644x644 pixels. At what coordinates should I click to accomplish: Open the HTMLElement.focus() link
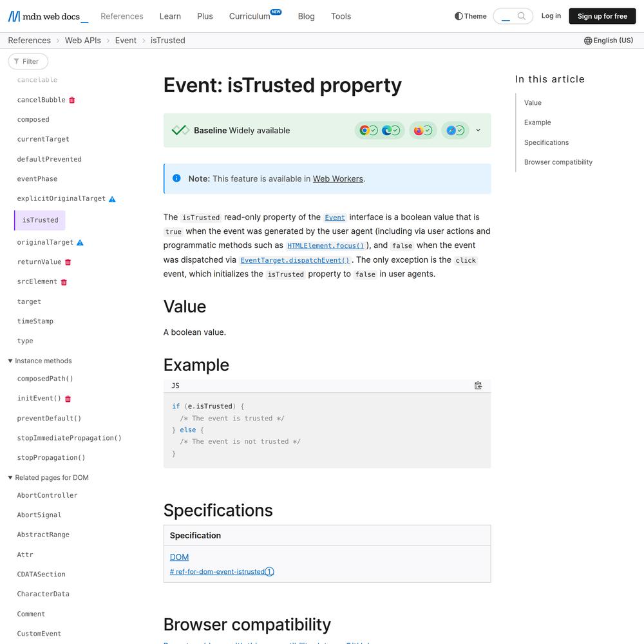click(326, 245)
